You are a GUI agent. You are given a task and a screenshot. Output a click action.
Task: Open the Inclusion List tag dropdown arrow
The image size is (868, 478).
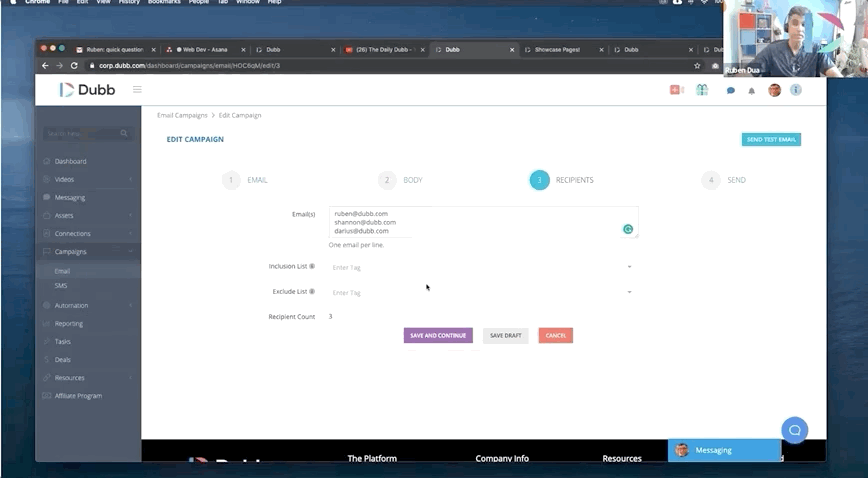click(x=629, y=267)
